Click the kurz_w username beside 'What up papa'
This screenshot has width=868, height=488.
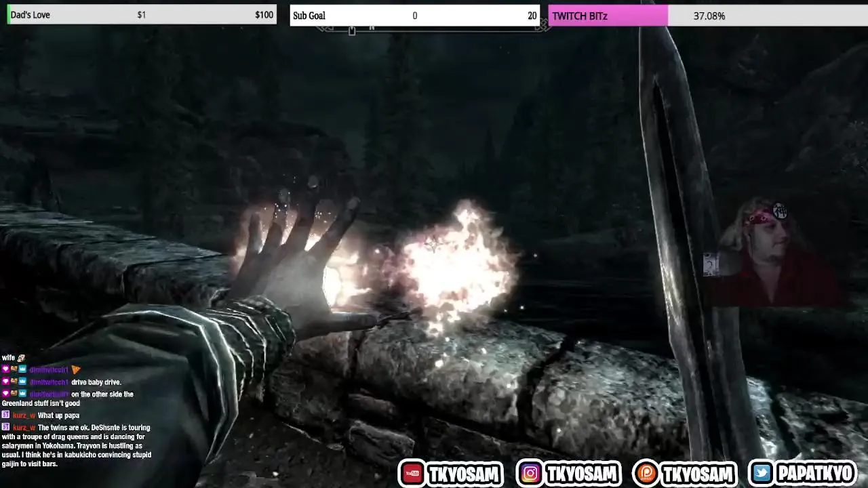coord(24,415)
